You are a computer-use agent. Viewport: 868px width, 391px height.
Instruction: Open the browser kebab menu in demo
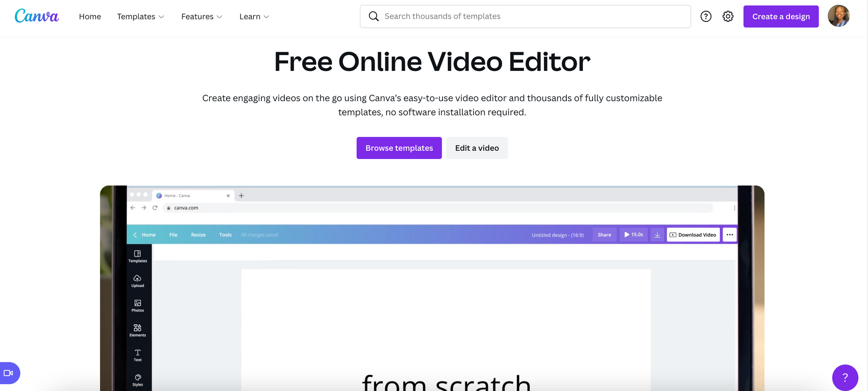click(x=734, y=208)
